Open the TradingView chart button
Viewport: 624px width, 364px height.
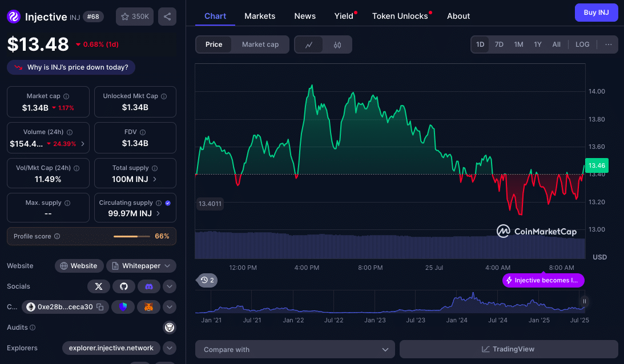509,349
